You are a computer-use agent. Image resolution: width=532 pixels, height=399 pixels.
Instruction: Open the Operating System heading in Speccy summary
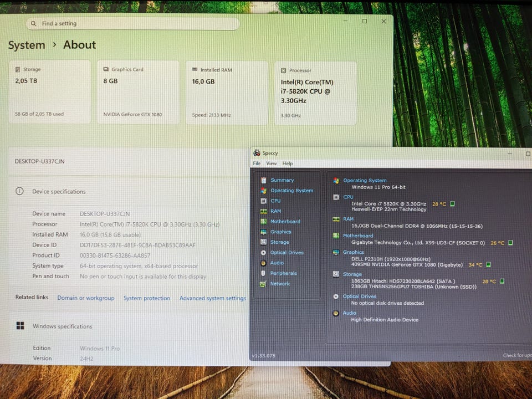point(365,181)
